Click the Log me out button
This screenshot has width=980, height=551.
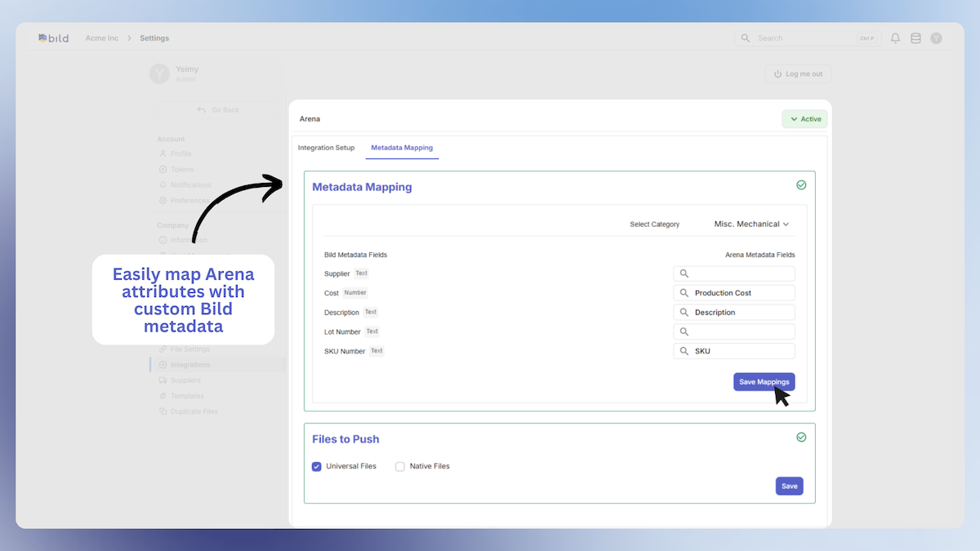tap(798, 74)
